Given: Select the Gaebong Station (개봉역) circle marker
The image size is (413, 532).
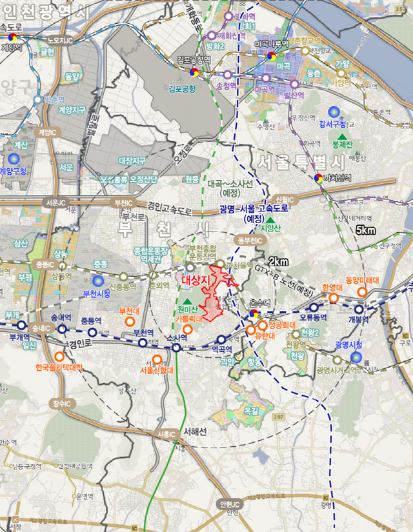Looking at the screenshot, I should pos(359,309).
